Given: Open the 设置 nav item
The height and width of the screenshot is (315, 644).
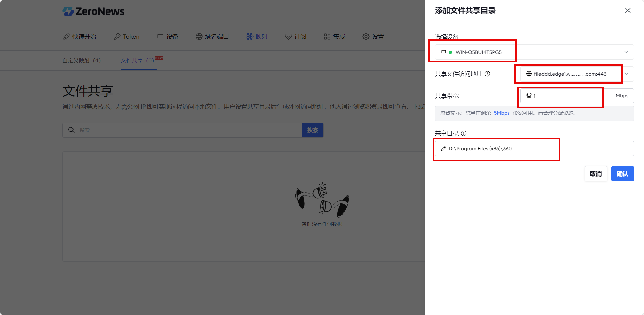Looking at the screenshot, I should tap(373, 37).
